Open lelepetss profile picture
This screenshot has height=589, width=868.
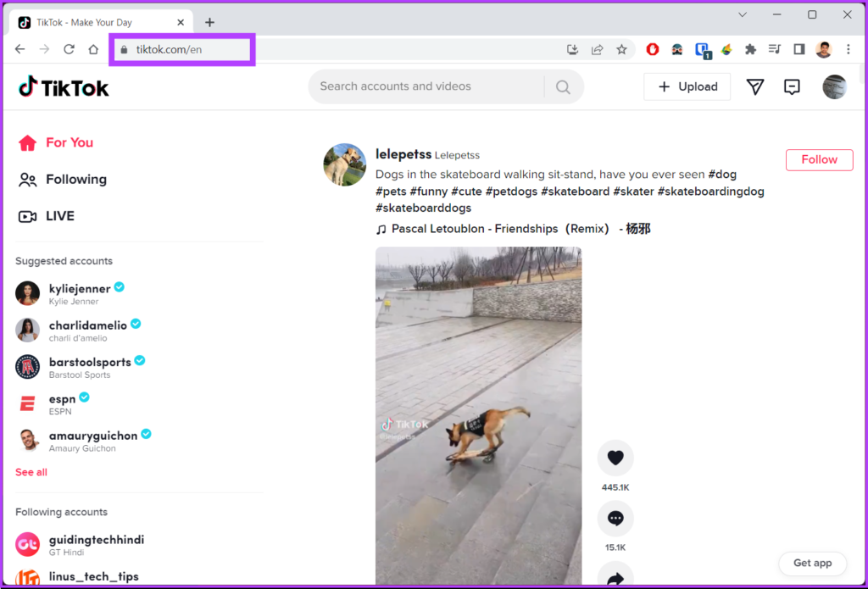click(x=345, y=165)
